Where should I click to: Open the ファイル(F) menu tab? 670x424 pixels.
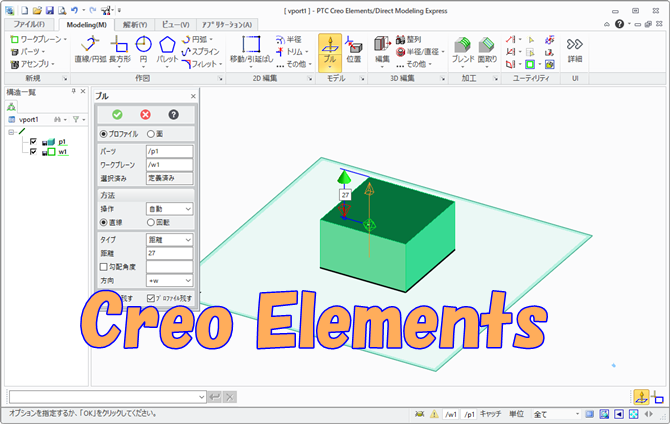click(29, 24)
